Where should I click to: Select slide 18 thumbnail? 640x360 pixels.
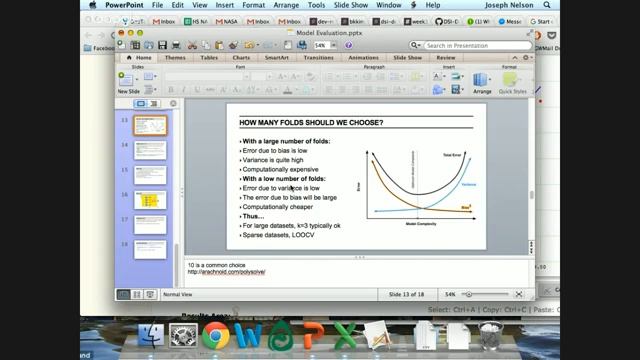pyautogui.click(x=150, y=250)
